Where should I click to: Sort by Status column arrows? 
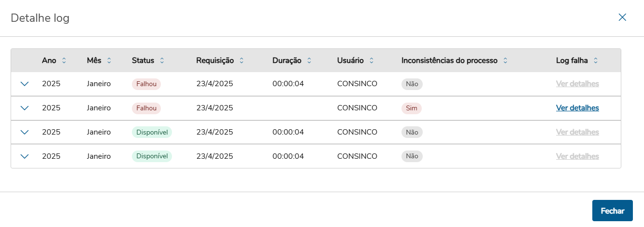(x=162, y=61)
